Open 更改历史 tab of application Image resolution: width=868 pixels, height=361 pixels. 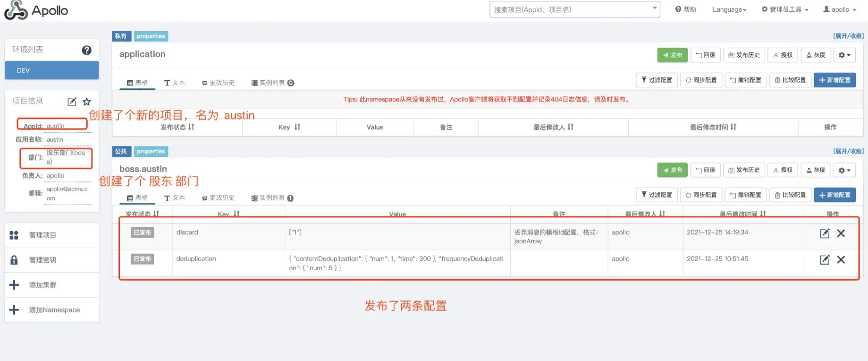coord(218,83)
